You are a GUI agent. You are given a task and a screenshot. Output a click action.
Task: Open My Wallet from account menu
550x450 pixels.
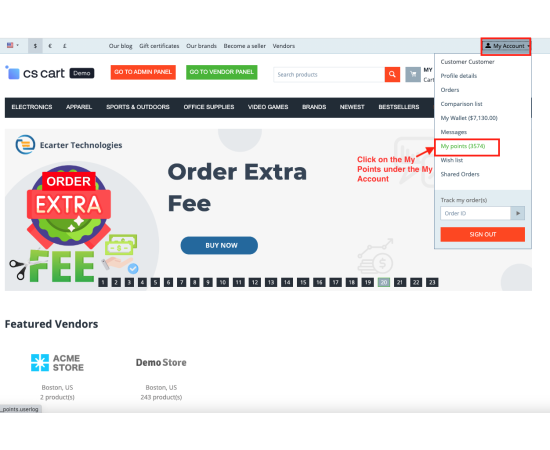469,118
